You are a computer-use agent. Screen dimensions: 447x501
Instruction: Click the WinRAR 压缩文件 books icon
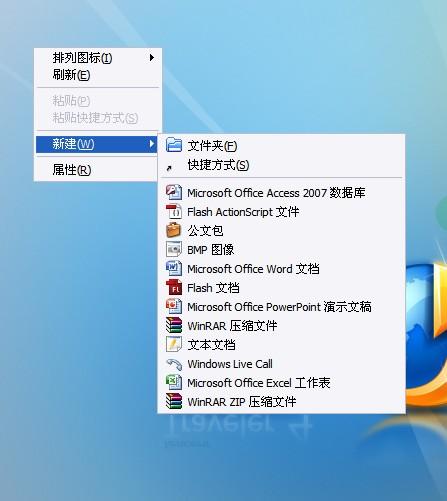[174, 325]
